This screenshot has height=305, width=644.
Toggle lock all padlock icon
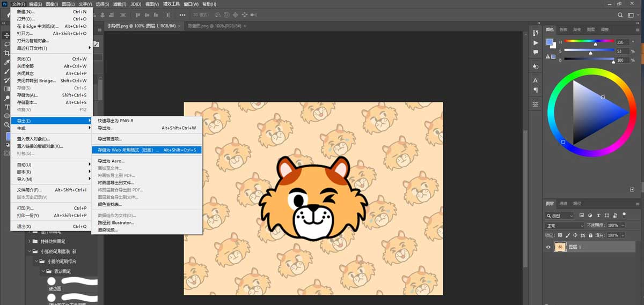click(590, 235)
